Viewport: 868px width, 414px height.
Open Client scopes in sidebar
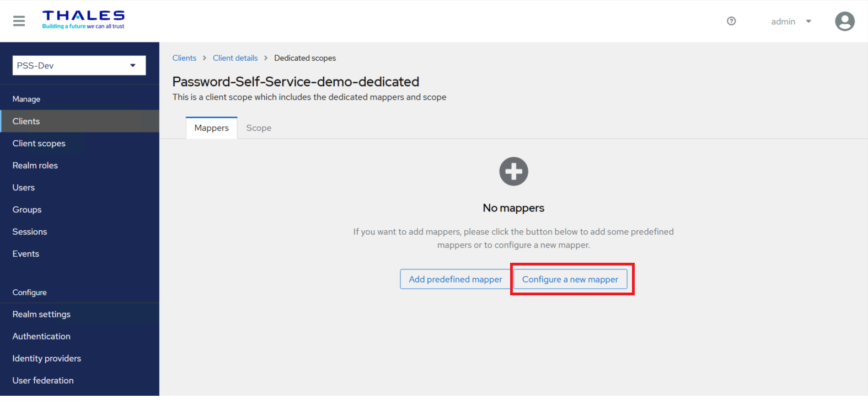click(39, 144)
